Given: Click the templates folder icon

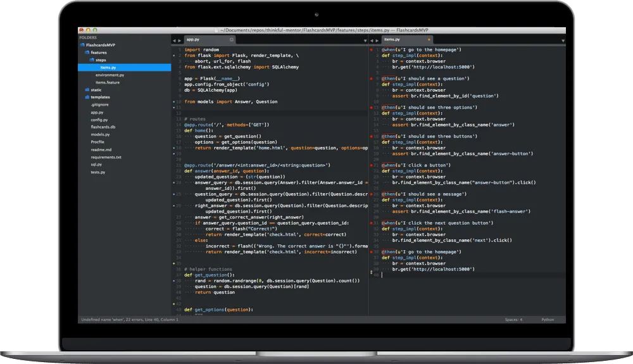Looking at the screenshot, I should [87, 97].
